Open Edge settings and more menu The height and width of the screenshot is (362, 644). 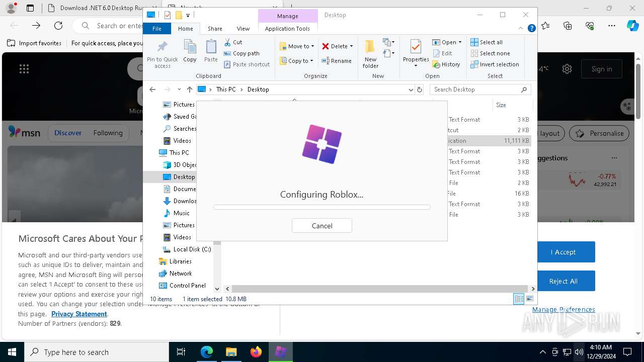(612, 26)
